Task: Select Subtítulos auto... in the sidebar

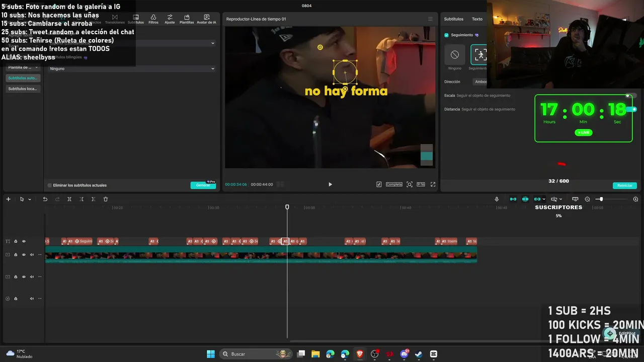Action: [x=23, y=78]
